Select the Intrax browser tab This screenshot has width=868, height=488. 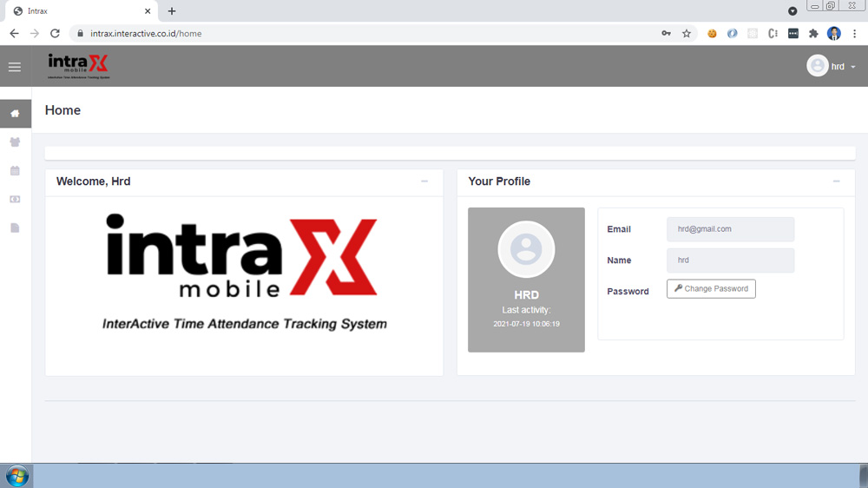pyautogui.click(x=78, y=11)
